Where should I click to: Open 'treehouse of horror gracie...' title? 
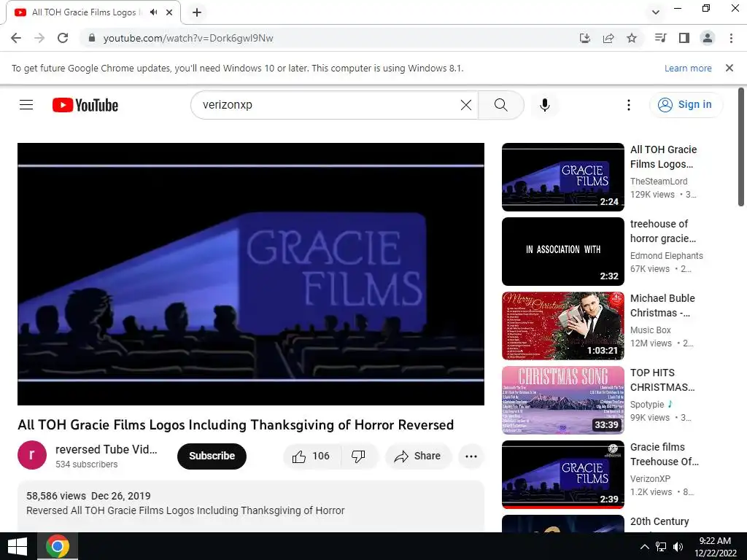(663, 231)
